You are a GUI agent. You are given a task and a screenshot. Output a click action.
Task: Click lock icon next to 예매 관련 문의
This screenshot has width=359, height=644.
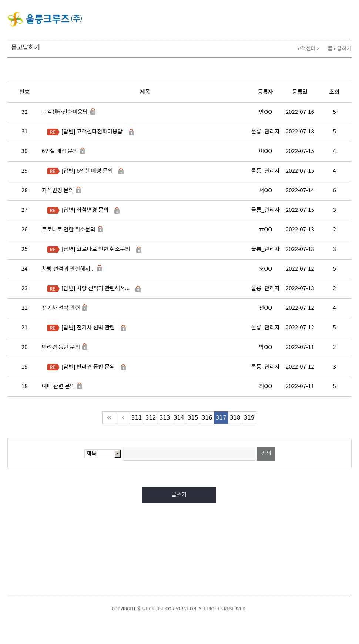coord(80,386)
